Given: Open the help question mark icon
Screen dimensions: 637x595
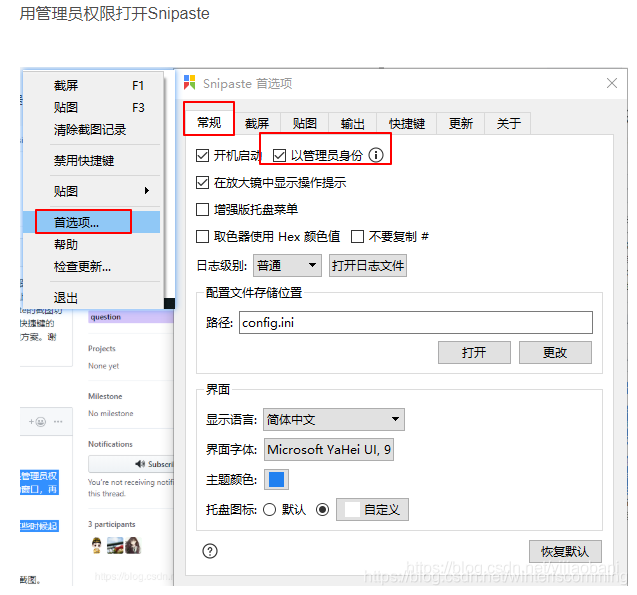Looking at the screenshot, I should tap(210, 551).
